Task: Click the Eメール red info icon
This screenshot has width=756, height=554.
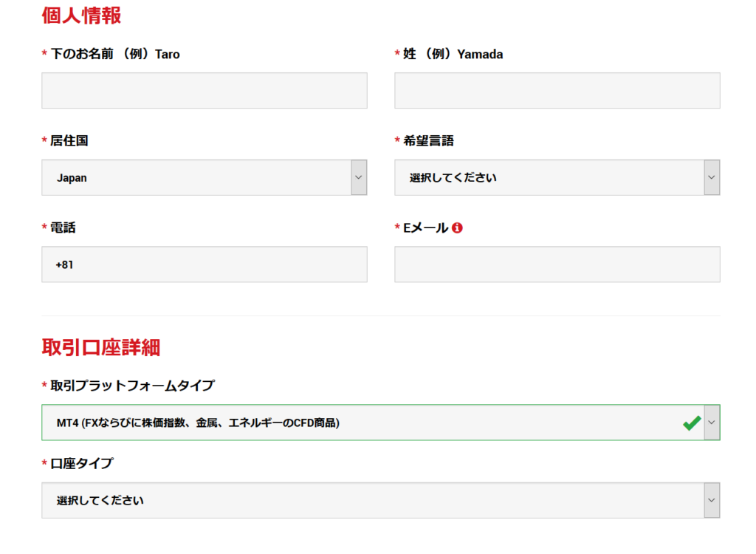Action: pyautogui.click(x=457, y=228)
